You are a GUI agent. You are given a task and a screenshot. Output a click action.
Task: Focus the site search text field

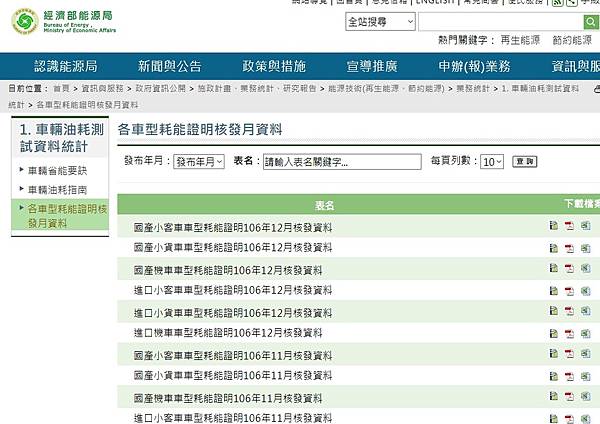click(x=500, y=21)
